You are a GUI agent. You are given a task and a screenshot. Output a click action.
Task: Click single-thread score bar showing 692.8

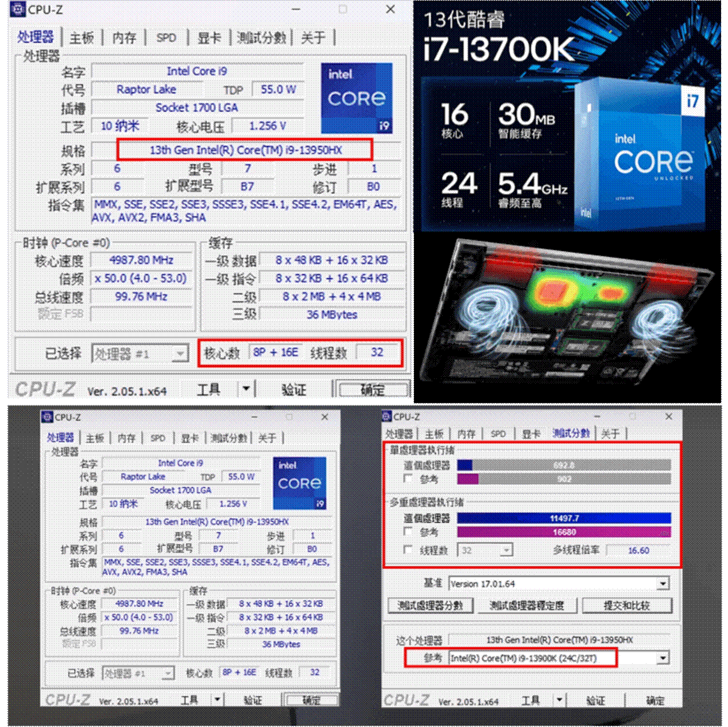[564, 465]
